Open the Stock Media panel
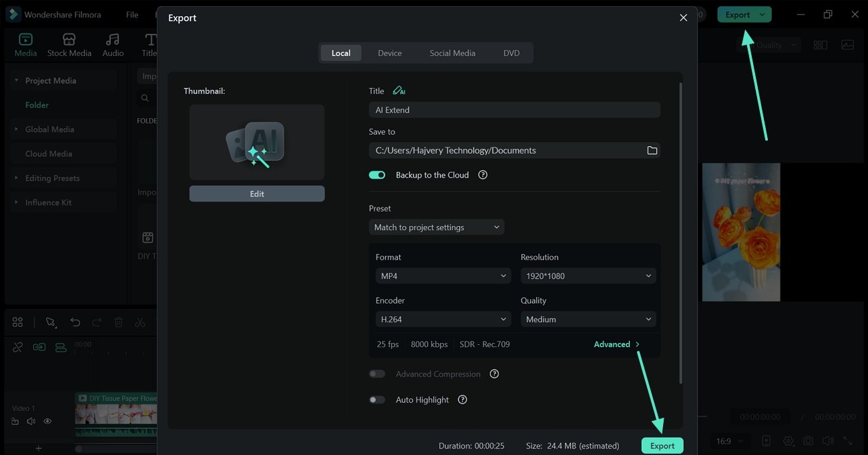Screen dimensions: 868x455 click(x=69, y=44)
